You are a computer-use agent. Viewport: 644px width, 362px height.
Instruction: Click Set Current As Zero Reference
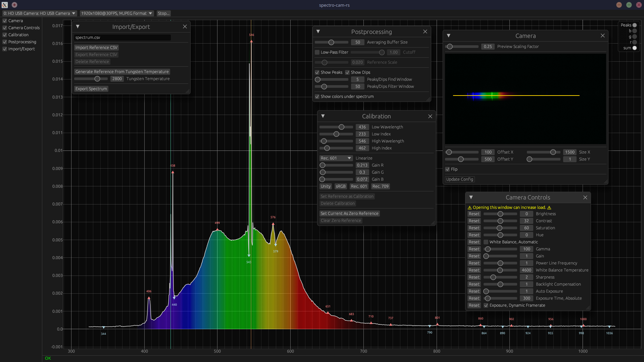[349, 214]
